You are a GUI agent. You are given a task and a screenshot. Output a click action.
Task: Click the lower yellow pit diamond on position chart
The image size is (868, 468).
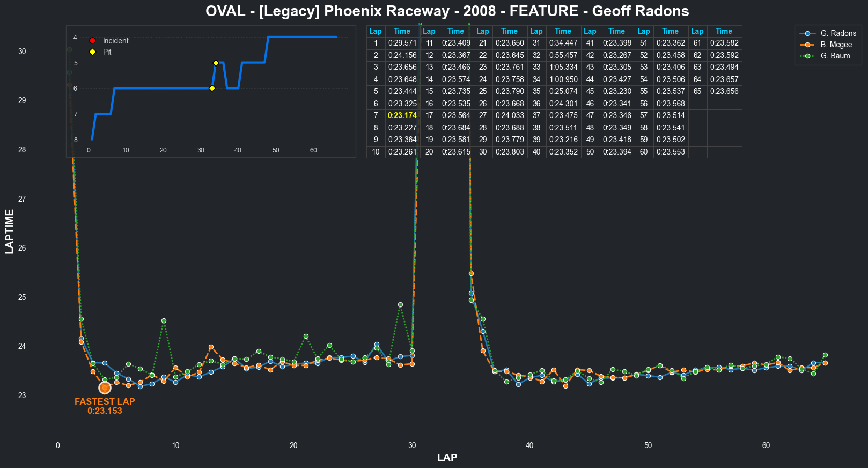(x=212, y=89)
